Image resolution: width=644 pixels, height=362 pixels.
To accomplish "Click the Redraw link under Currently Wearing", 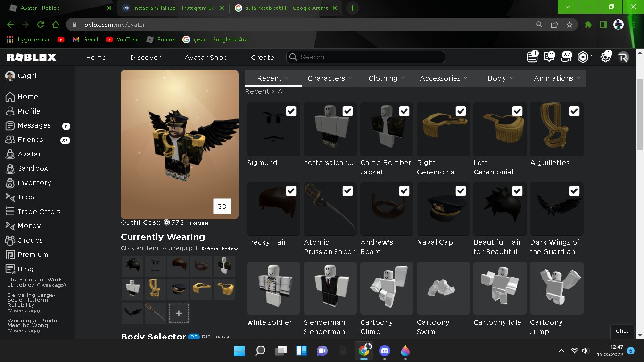I will pyautogui.click(x=230, y=249).
